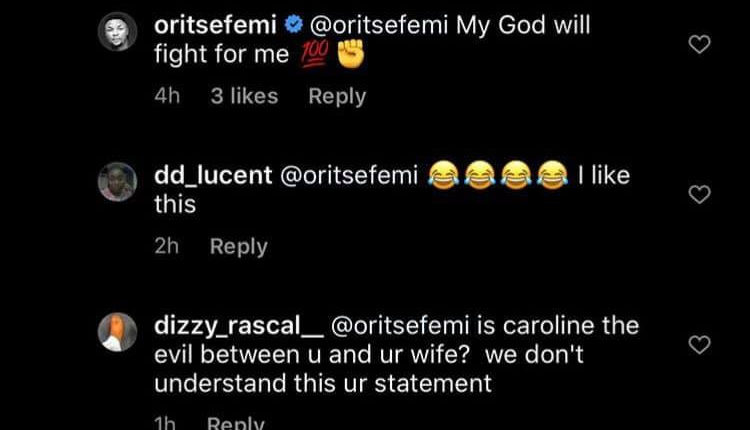The width and height of the screenshot is (750, 430).
Task: View the '3 likes' list
Action: (x=244, y=97)
